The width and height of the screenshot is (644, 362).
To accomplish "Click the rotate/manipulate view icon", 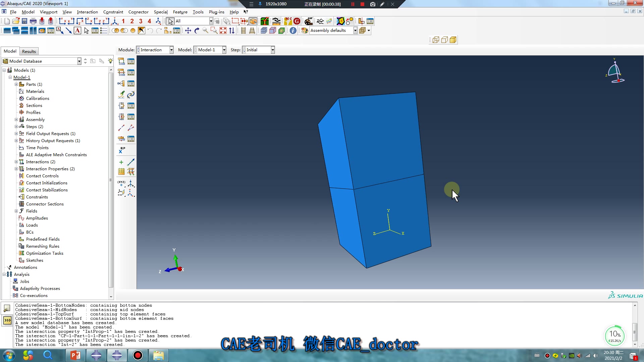I will tap(197, 30).
